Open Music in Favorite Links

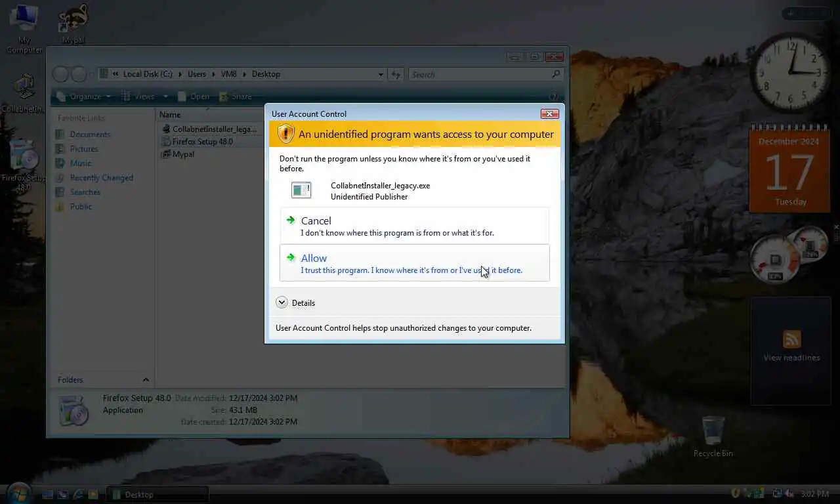(74, 163)
